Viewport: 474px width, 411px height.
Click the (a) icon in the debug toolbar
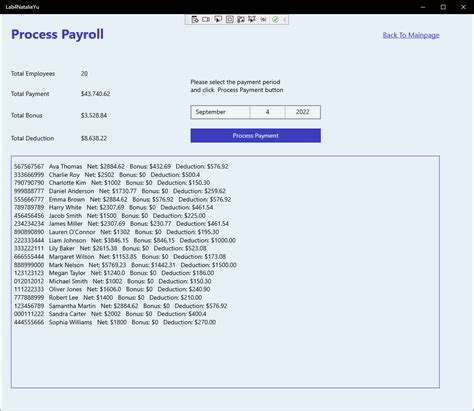click(263, 20)
